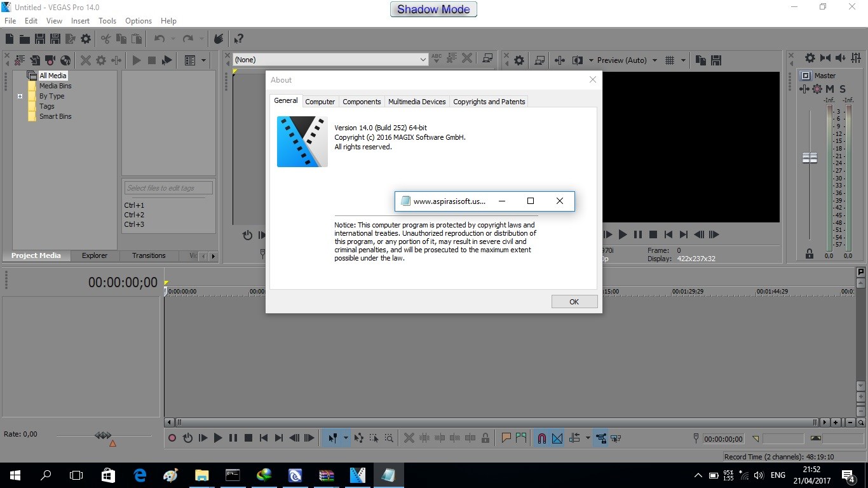This screenshot has height=488, width=868.
Task: Click Stop on timeline transport bar
Action: pyautogui.click(x=248, y=438)
